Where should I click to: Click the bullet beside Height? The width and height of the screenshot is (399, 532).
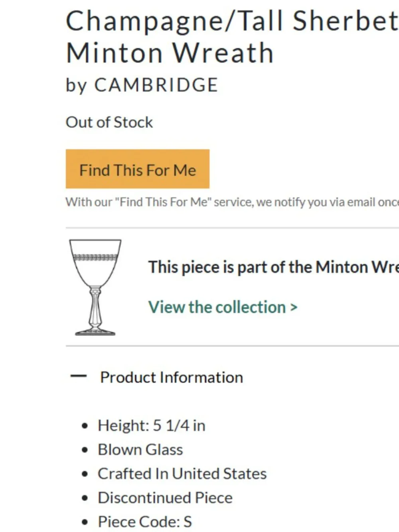[x=84, y=426]
